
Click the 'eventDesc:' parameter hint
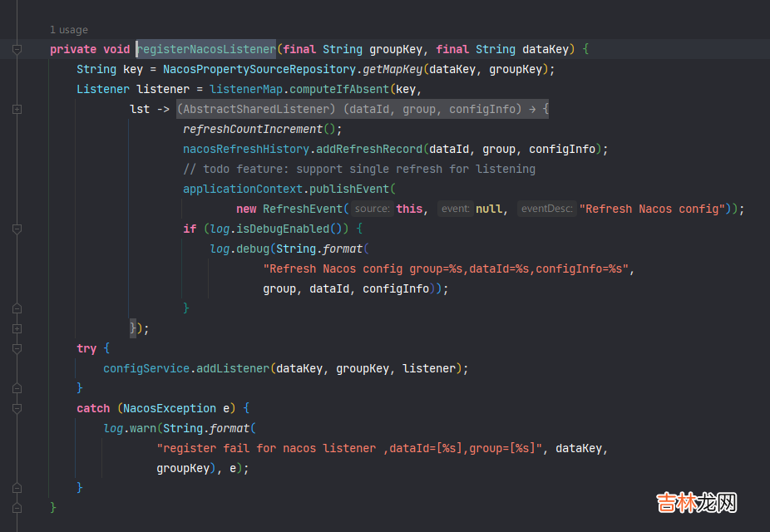pyautogui.click(x=546, y=209)
